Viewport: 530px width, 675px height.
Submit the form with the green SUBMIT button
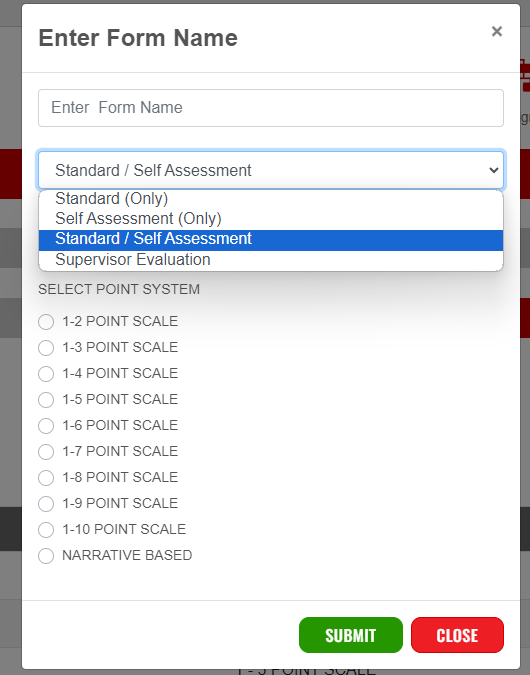351,635
